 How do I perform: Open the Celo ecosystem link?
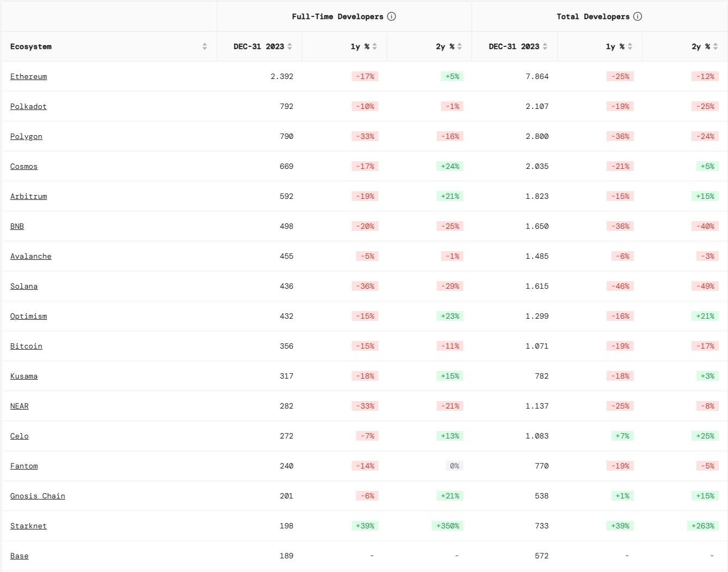coord(20,436)
